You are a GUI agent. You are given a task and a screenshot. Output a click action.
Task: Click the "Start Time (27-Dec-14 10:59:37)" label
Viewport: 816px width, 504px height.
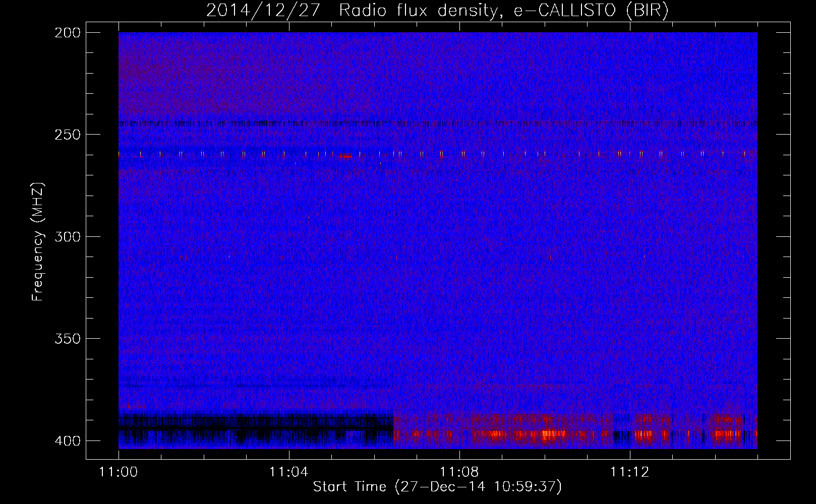point(437,487)
